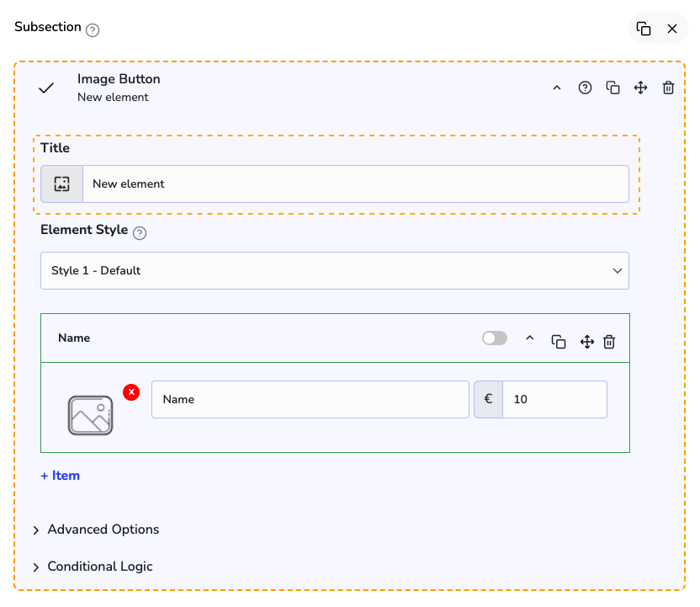Click the Subsection help question mark icon
Viewport: 700px width, 607px height.
pyautogui.click(x=93, y=30)
